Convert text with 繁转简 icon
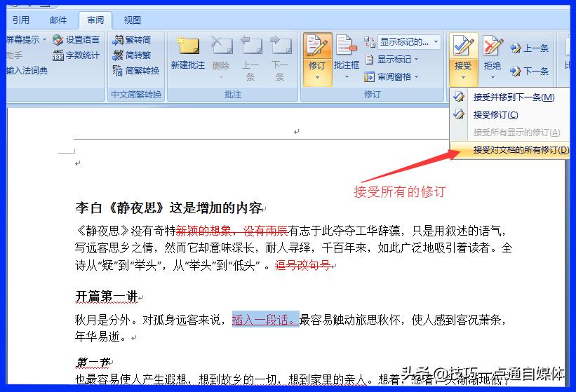 point(118,40)
